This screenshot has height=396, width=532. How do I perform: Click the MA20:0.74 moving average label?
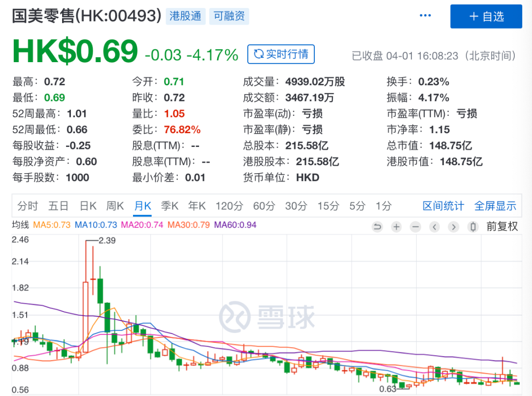coord(142,225)
